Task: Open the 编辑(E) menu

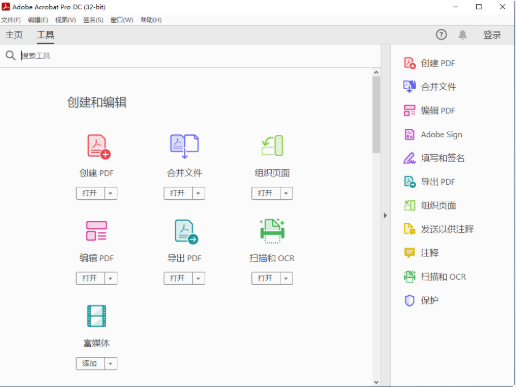Action: click(x=38, y=20)
